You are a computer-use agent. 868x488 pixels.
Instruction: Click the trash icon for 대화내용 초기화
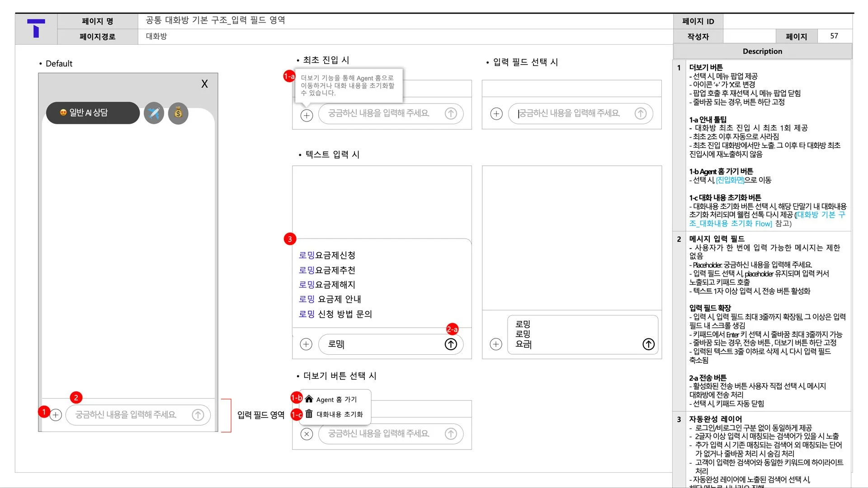[309, 414]
